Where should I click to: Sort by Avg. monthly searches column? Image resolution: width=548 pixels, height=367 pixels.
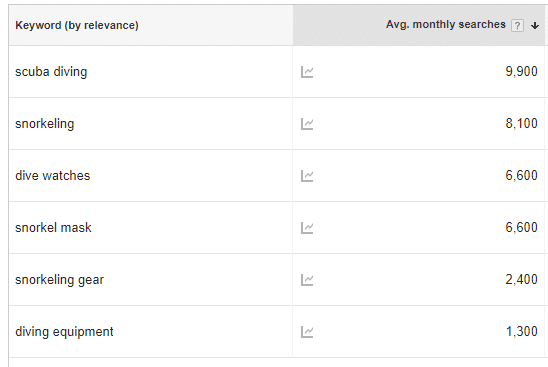[446, 24]
